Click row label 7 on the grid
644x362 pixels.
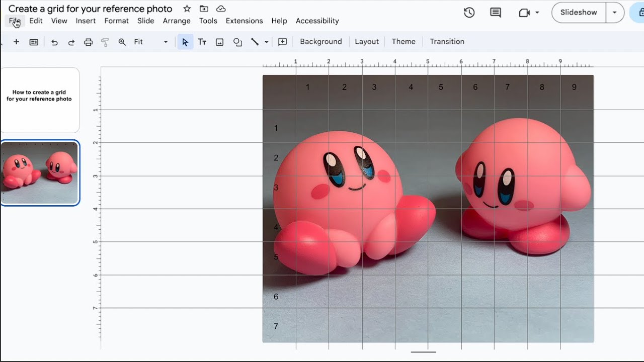(x=276, y=326)
